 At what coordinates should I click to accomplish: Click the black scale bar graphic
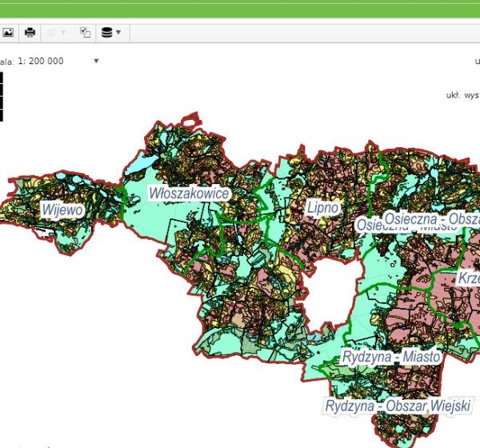(x=2, y=96)
